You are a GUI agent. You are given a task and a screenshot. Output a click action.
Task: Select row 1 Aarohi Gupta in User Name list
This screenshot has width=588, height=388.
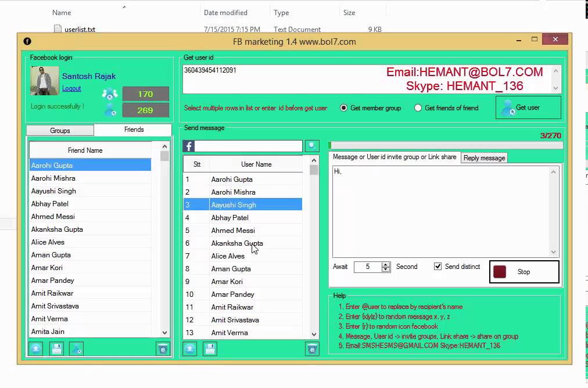point(243,179)
